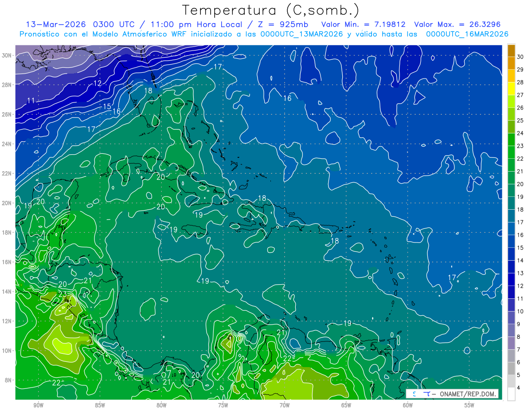Click the 15 contour label on the map
Image resolution: width=532 pixels, height=411 pixels.
tap(107, 106)
